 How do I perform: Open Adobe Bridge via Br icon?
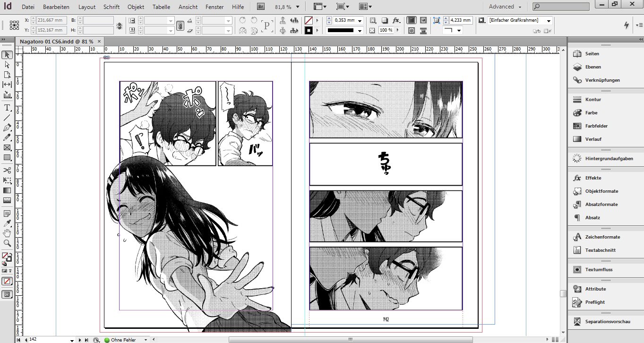coord(261,7)
